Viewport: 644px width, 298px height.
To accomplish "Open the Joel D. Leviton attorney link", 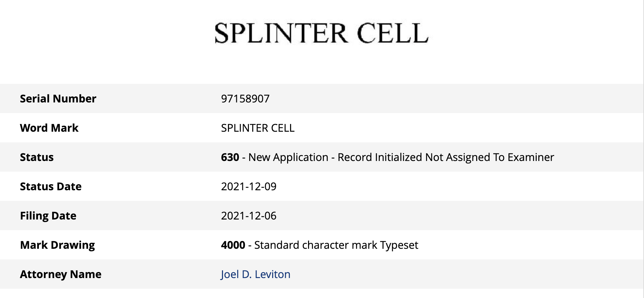I will 255,274.
